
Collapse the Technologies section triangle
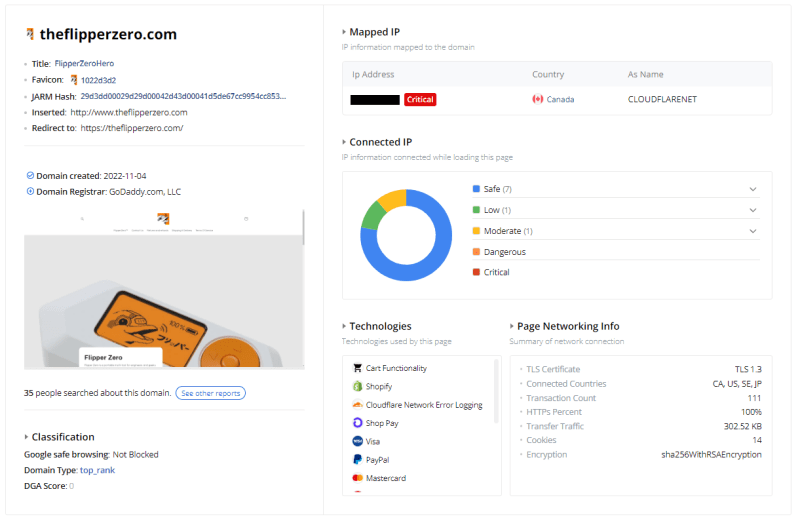tap(344, 326)
